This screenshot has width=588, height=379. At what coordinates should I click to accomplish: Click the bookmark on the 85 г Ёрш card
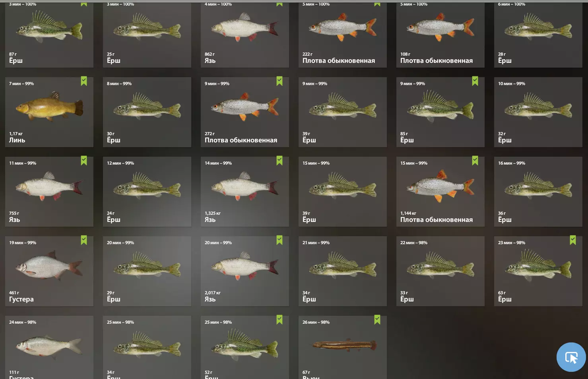click(x=475, y=81)
